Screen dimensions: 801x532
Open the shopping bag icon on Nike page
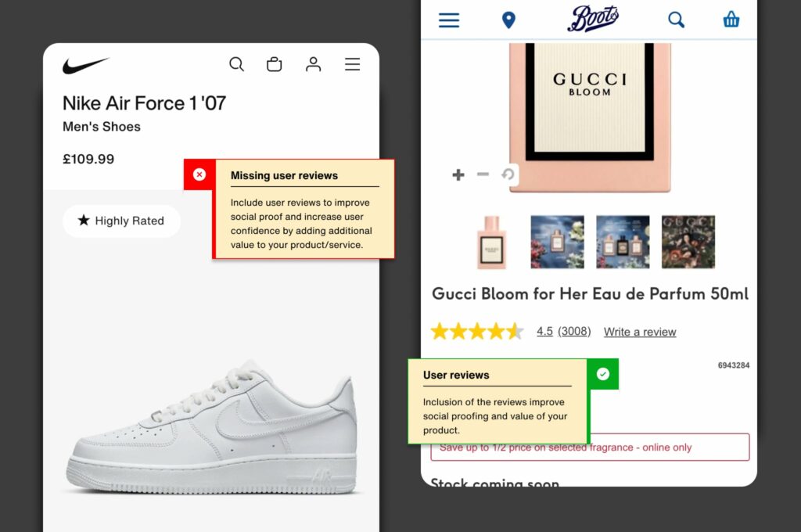point(274,64)
